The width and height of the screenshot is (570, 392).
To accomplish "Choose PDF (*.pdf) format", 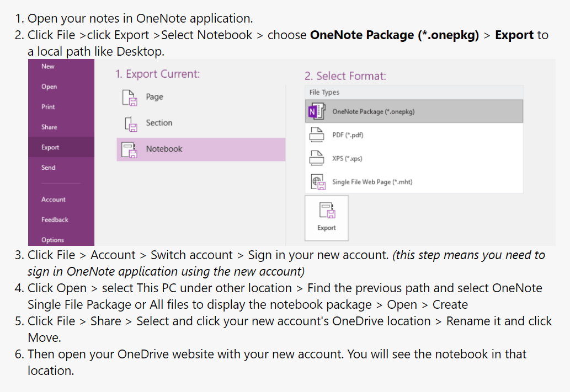I will (x=414, y=135).
